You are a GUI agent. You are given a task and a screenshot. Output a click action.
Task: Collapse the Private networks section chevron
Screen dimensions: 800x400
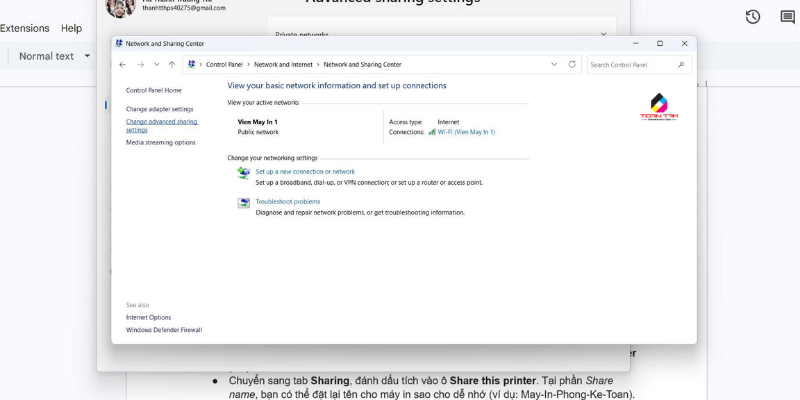click(x=603, y=34)
